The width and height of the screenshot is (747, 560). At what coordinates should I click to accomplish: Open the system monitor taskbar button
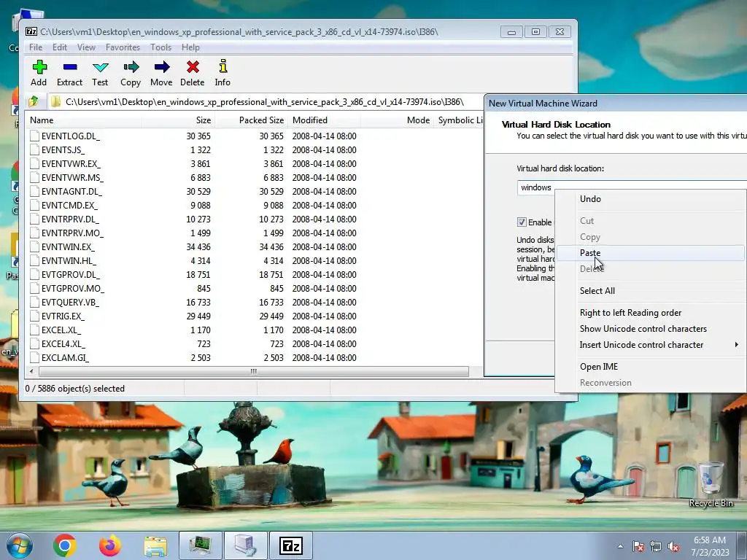pyautogui.click(x=200, y=545)
